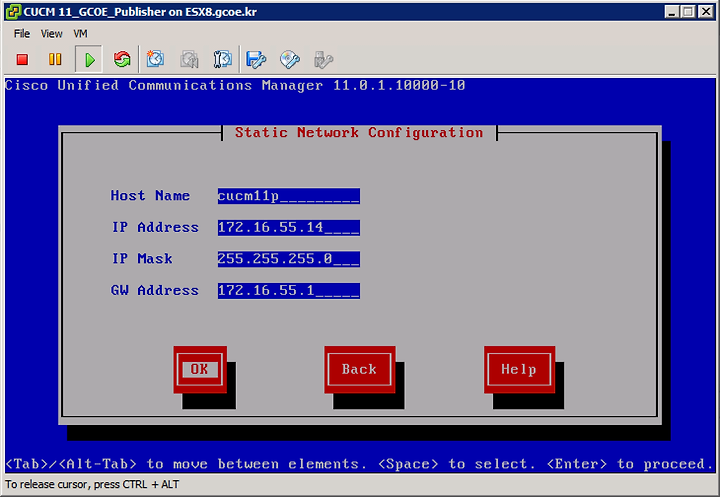Click the IP Mask label
Viewport: 720px width, 497px height.
tap(142, 259)
